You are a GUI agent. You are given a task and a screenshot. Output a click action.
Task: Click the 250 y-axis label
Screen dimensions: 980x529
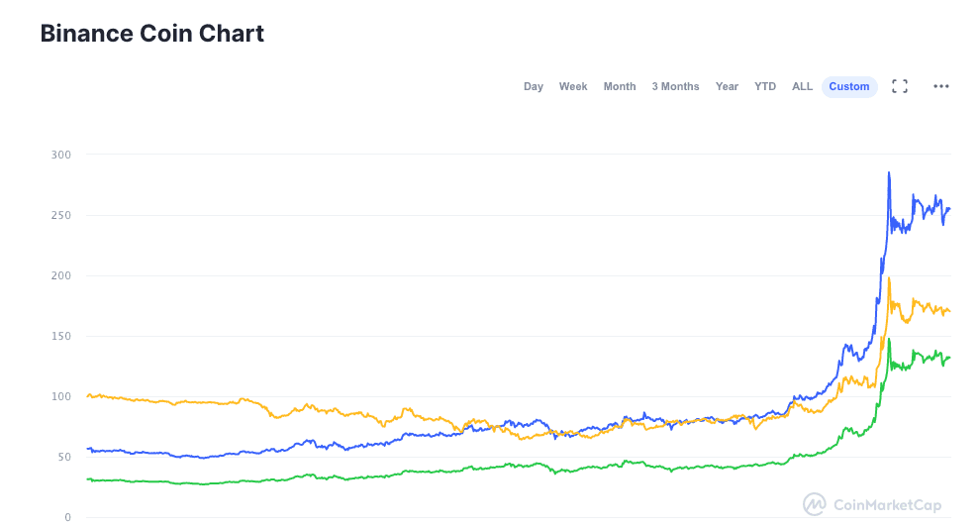click(61, 215)
